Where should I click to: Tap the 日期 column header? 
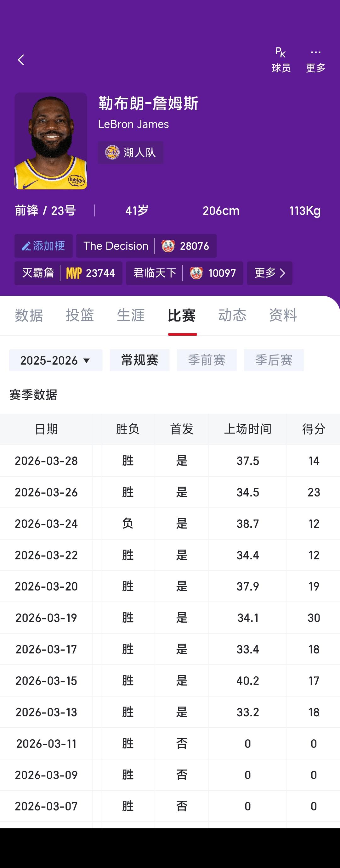point(46,429)
